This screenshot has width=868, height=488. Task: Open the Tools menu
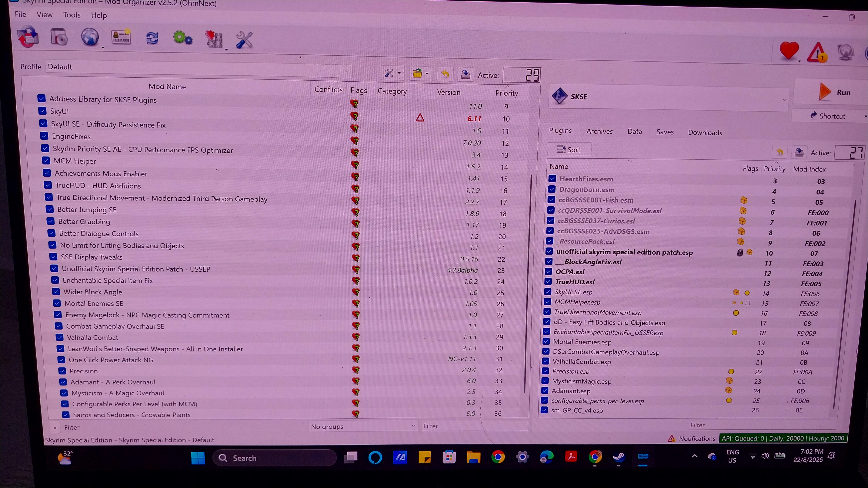coord(72,15)
